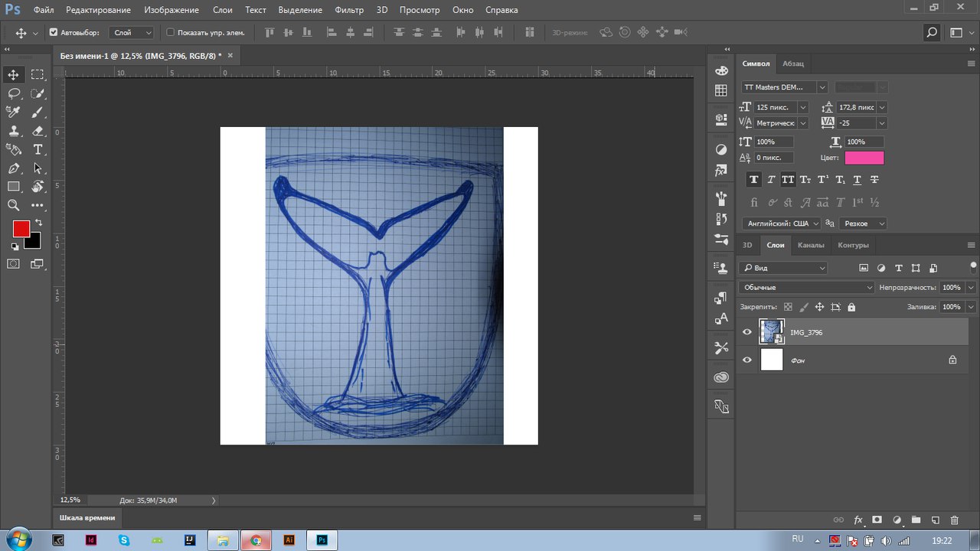Viewport: 980px width, 551px height.
Task: Open the layer styles fx menu
Action: (858, 520)
